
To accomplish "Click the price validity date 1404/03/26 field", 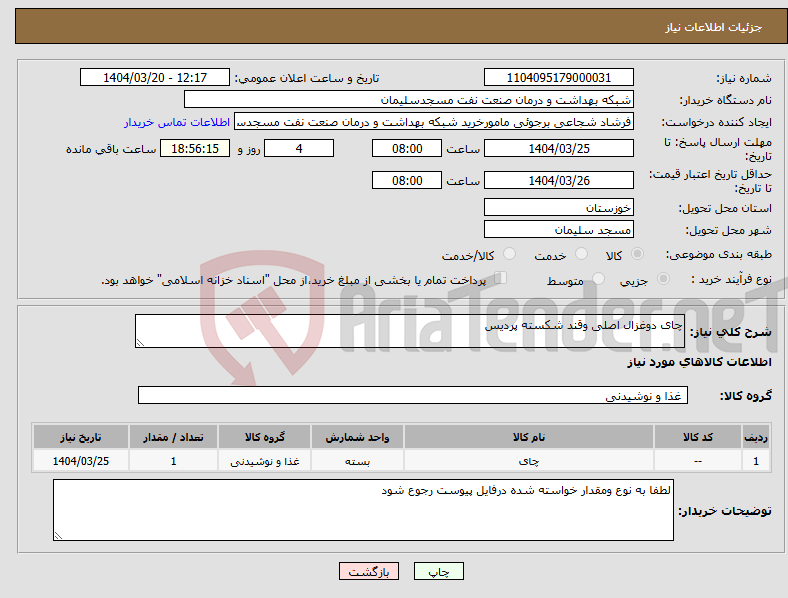I will 558,180.
